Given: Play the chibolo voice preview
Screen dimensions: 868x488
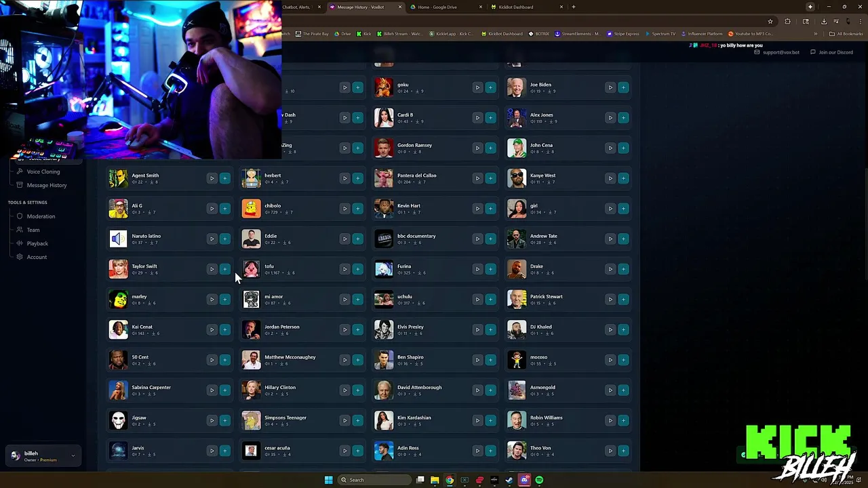Looking at the screenshot, I should click(x=344, y=209).
